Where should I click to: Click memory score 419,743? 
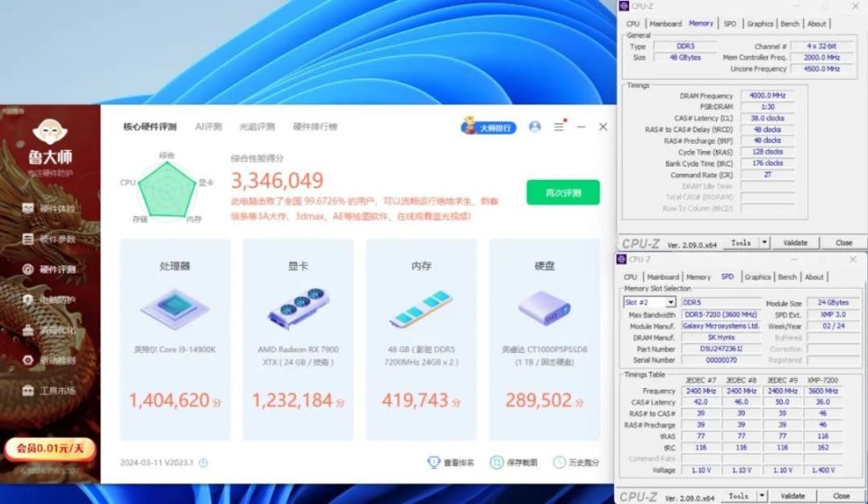coord(415,400)
